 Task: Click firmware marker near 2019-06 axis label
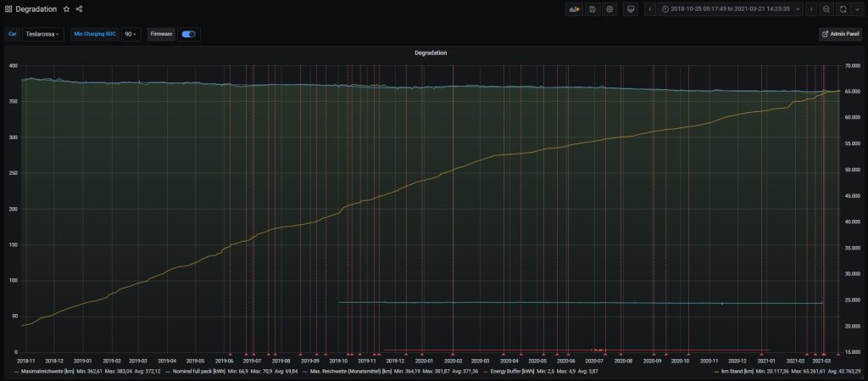230,354
